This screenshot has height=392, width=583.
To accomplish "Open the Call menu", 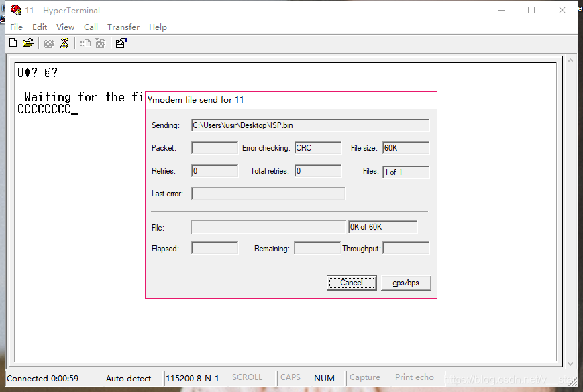I will [91, 27].
